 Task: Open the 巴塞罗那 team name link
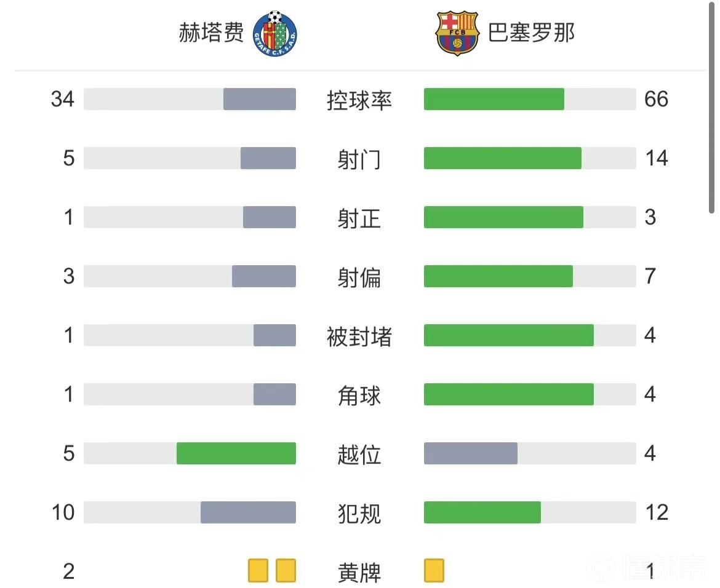click(x=531, y=32)
